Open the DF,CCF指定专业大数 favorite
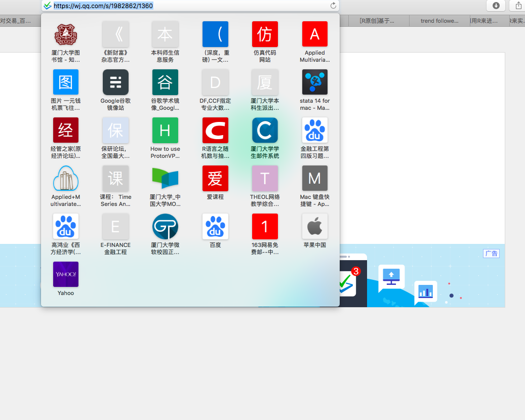This screenshot has width=525, height=420. pos(215,90)
